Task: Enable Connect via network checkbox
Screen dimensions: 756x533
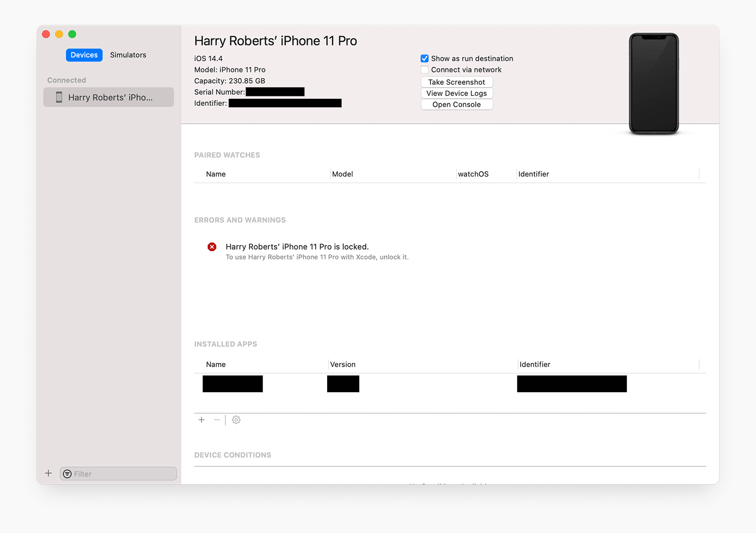Action: (x=425, y=70)
